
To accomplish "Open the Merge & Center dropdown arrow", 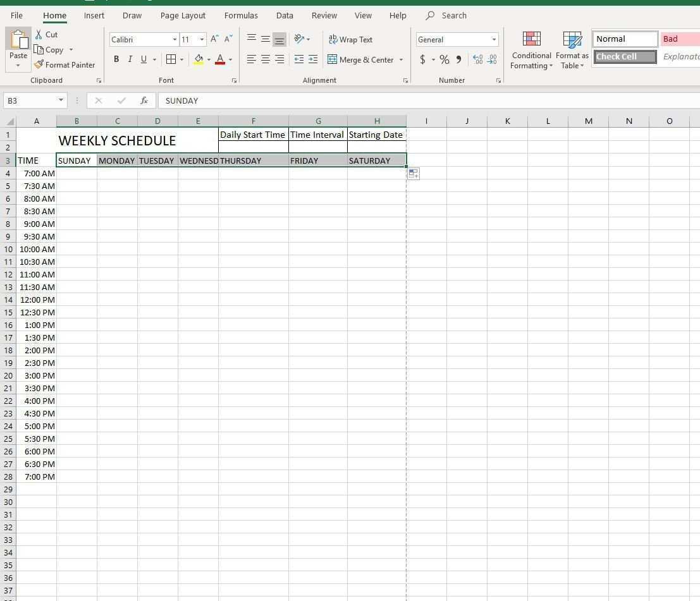I will 401,60.
